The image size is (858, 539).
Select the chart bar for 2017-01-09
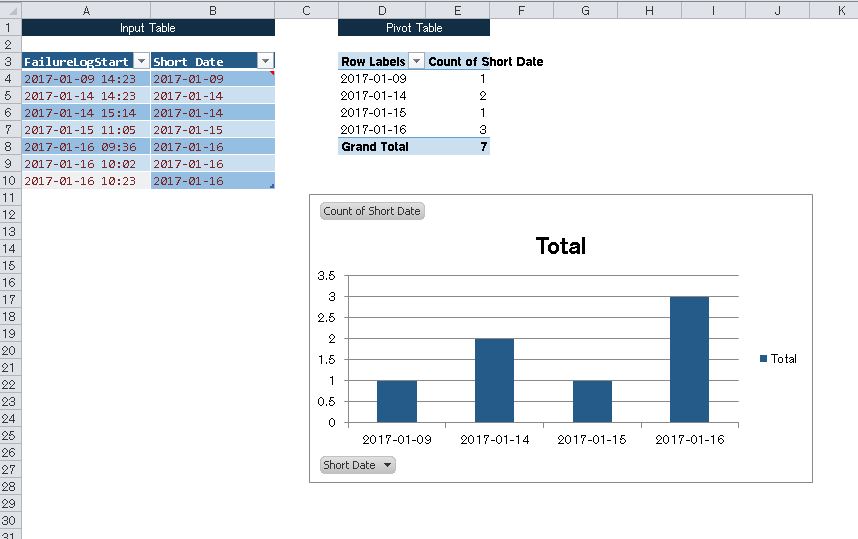tap(397, 401)
